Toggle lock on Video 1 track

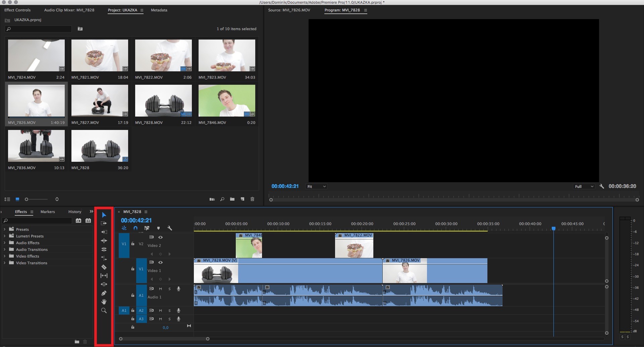tap(133, 269)
